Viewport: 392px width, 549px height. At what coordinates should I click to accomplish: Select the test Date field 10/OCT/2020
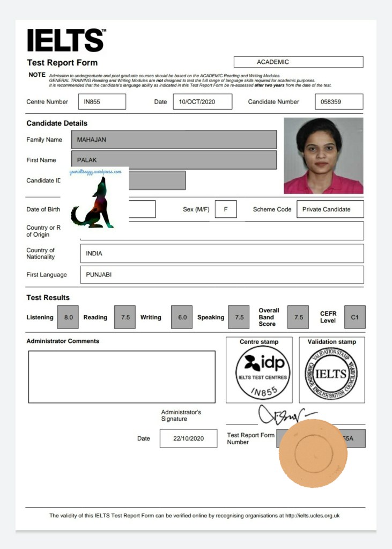coord(202,101)
